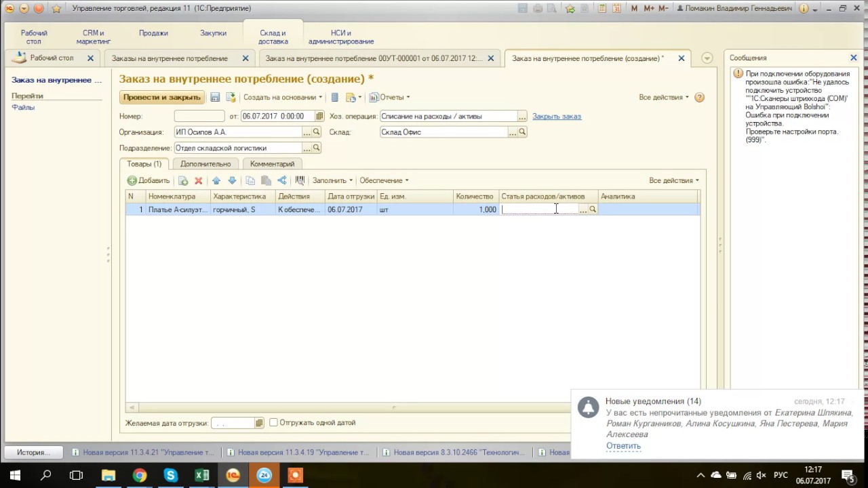Viewport: 868px width, 488px height.
Task: Save the document with the diskette icon
Action: pyautogui.click(x=215, y=97)
